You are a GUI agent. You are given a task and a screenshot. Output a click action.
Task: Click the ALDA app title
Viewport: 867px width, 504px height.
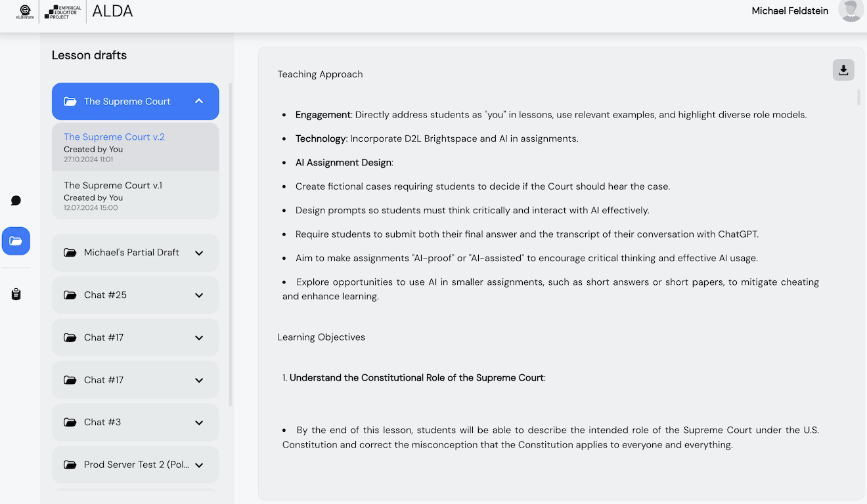(x=112, y=11)
